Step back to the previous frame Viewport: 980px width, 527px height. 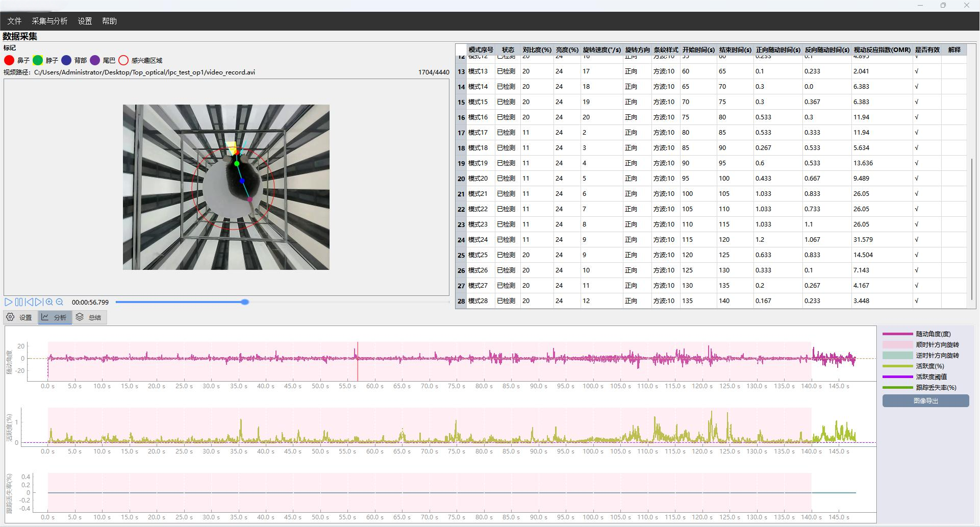coord(29,302)
